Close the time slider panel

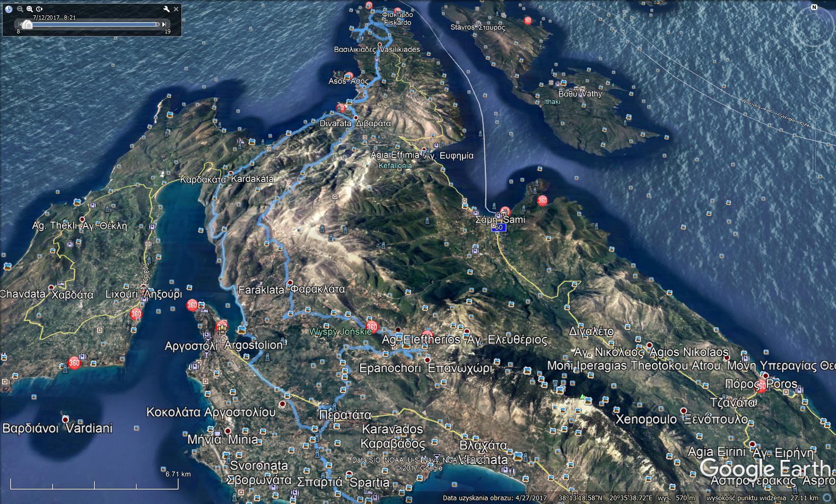pos(176,9)
